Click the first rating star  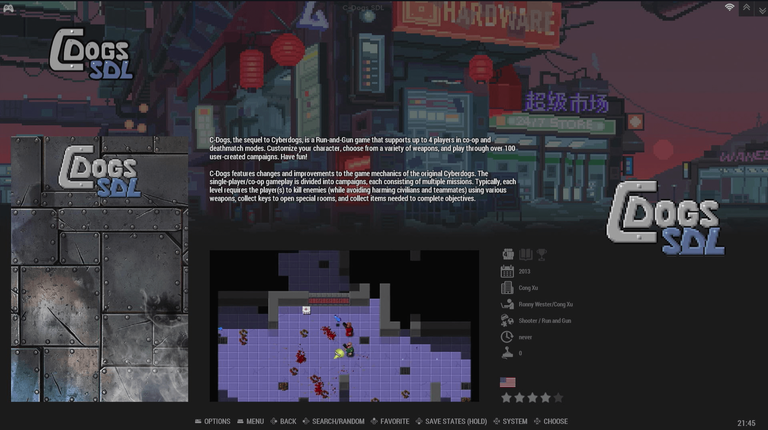pyautogui.click(x=506, y=398)
